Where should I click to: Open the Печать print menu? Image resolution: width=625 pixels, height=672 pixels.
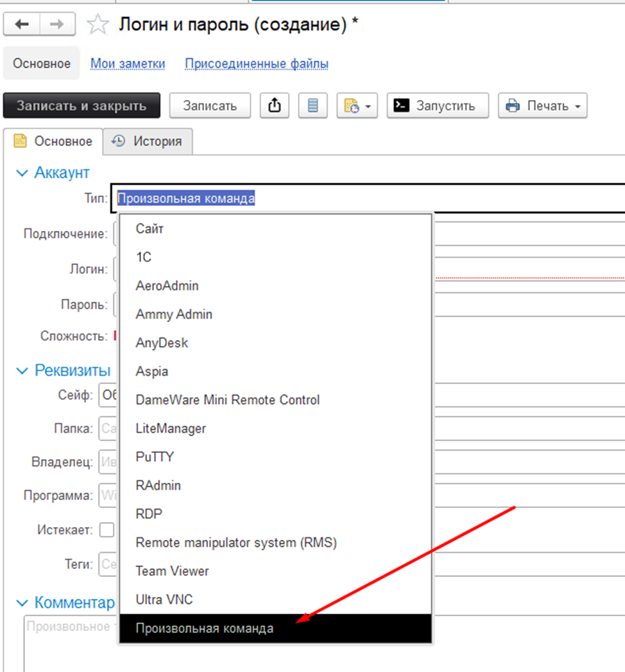tap(542, 106)
